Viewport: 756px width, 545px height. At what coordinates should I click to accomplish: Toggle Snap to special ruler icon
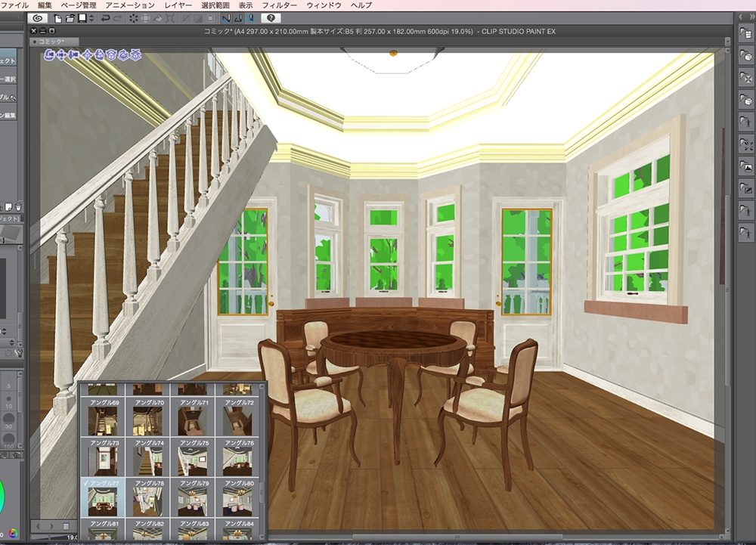238,18
